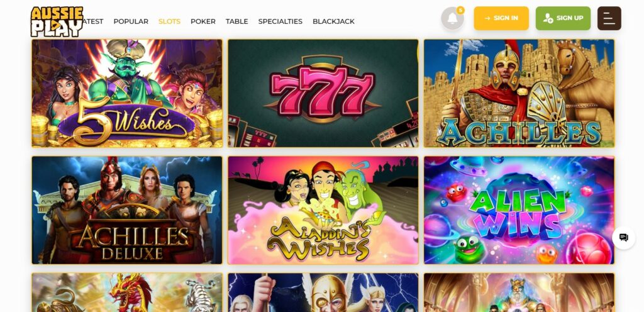Open the red dragon game tile
This screenshot has width=644, height=312.
[127, 292]
